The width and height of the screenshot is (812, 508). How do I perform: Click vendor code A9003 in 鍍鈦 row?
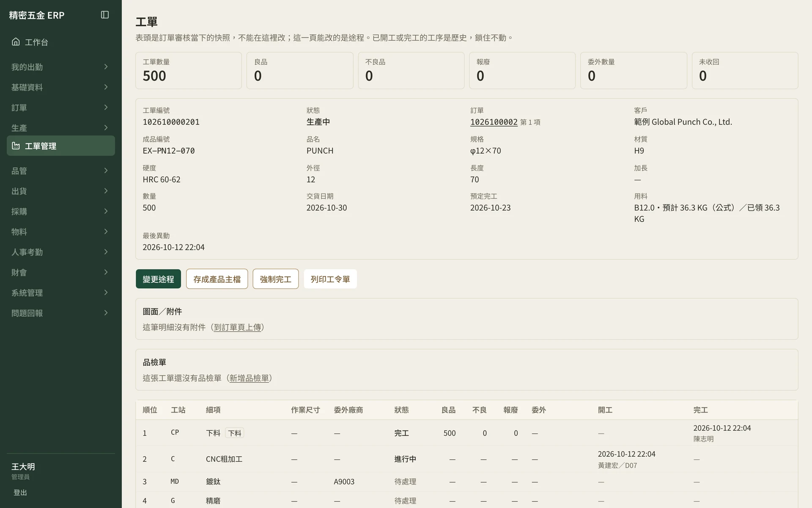(x=344, y=482)
